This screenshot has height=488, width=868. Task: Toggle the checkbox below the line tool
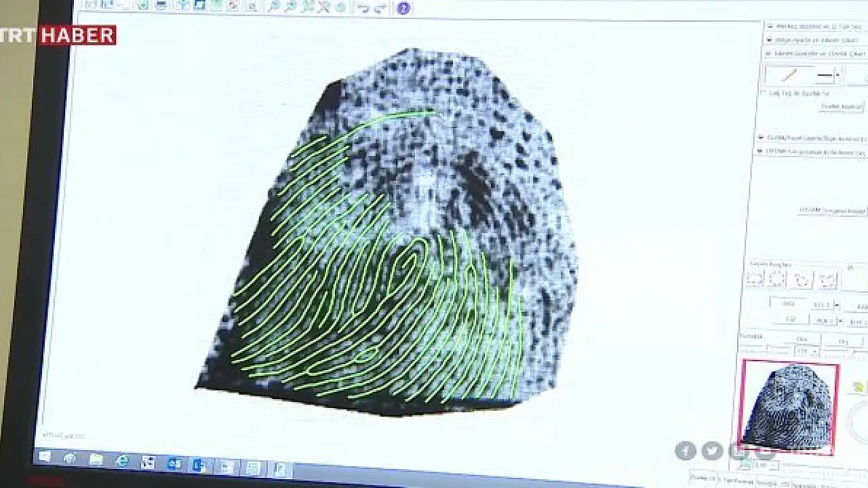click(764, 93)
